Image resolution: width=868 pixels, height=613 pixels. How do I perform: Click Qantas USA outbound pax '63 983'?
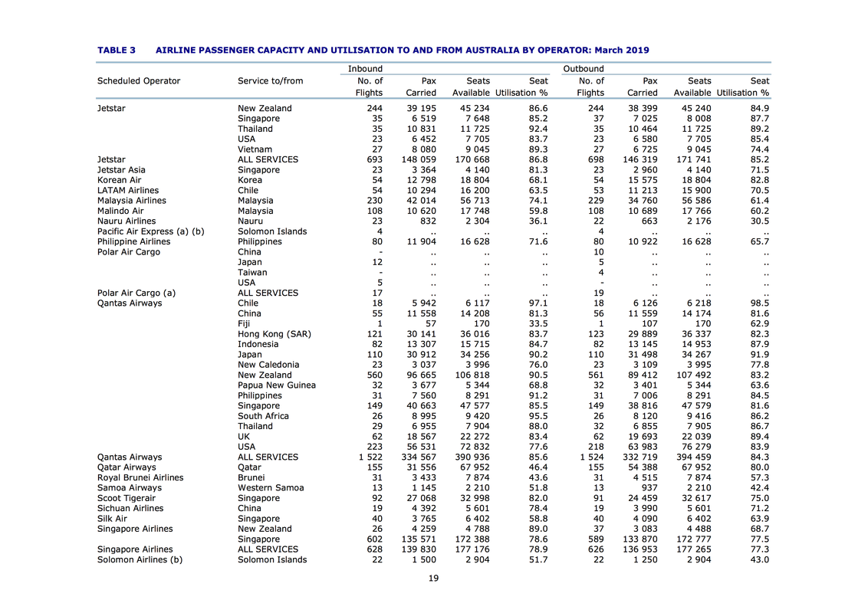643,447
